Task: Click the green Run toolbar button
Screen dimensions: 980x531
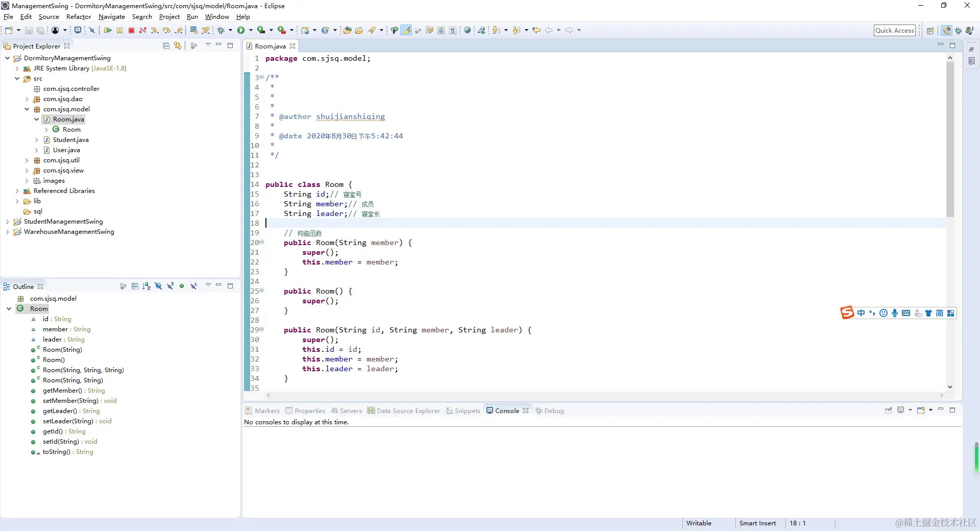Action: click(x=241, y=30)
